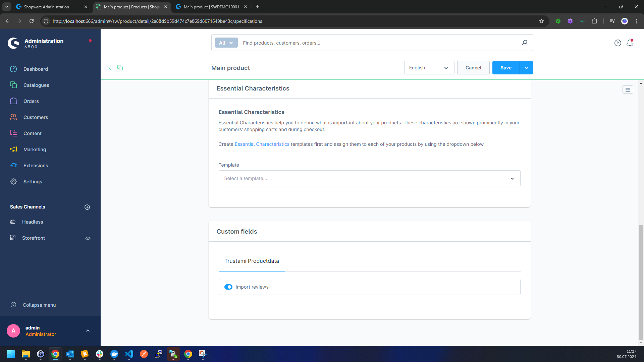This screenshot has height=362, width=644.
Task: Click the Collapse menu option
Action: coord(39,305)
